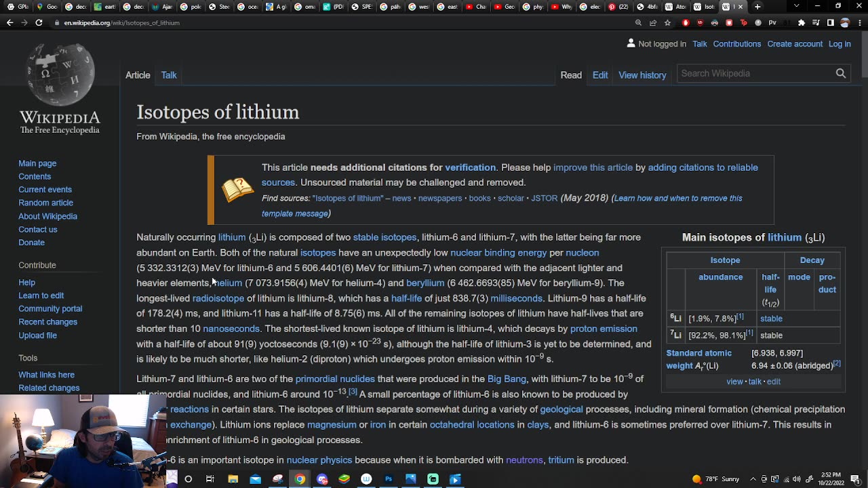Switch to the Article tab
Viewport: 868px width, 488px height.
tap(138, 75)
